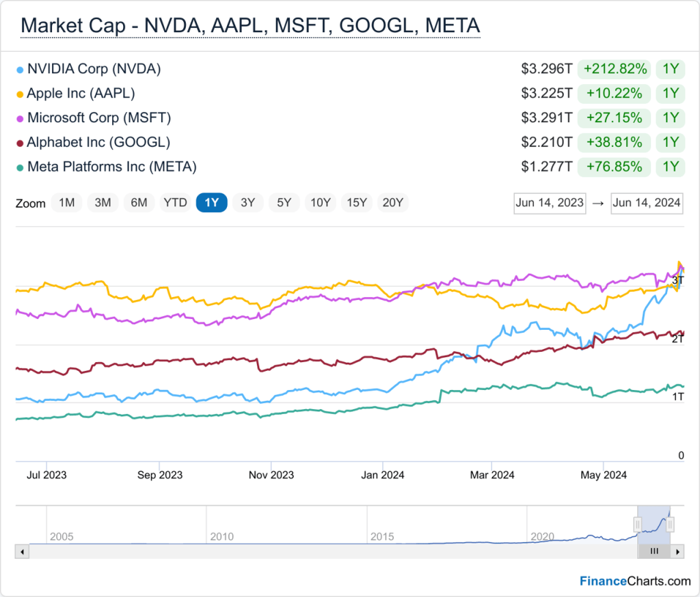The width and height of the screenshot is (700, 597).
Task: Open the FinanceCharts.com link
Action: click(x=635, y=581)
